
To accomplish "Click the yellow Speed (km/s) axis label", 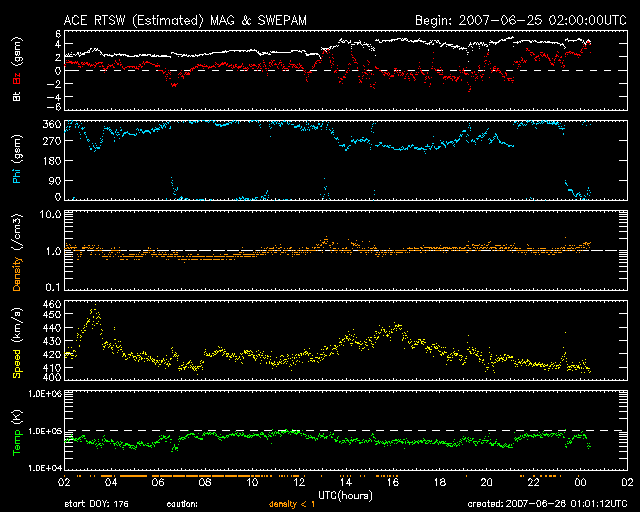I will click(16, 345).
